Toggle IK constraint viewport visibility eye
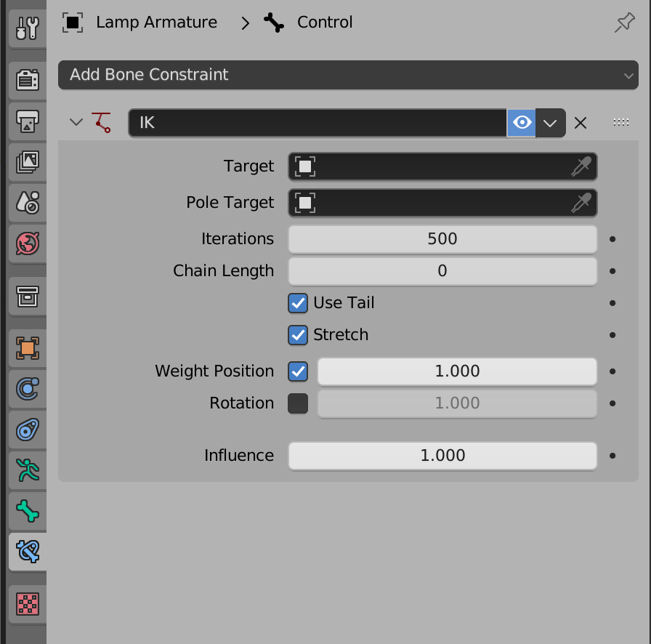Image resolution: width=651 pixels, height=644 pixels. click(522, 123)
